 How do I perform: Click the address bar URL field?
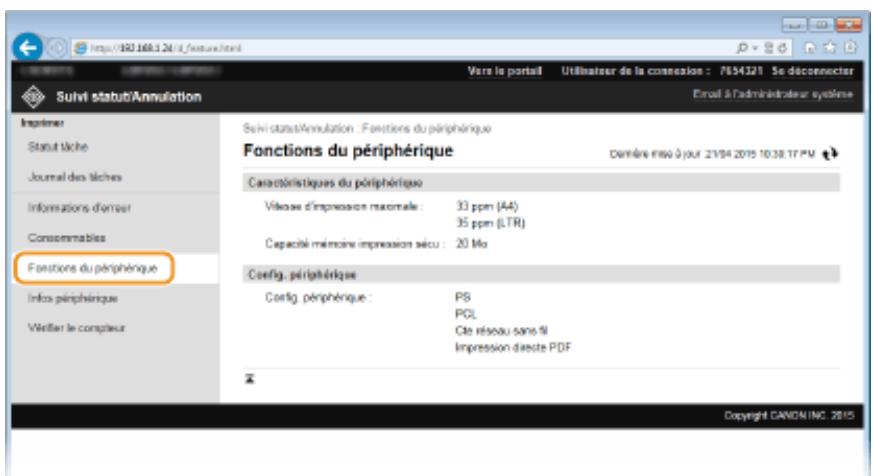[x=401, y=48]
